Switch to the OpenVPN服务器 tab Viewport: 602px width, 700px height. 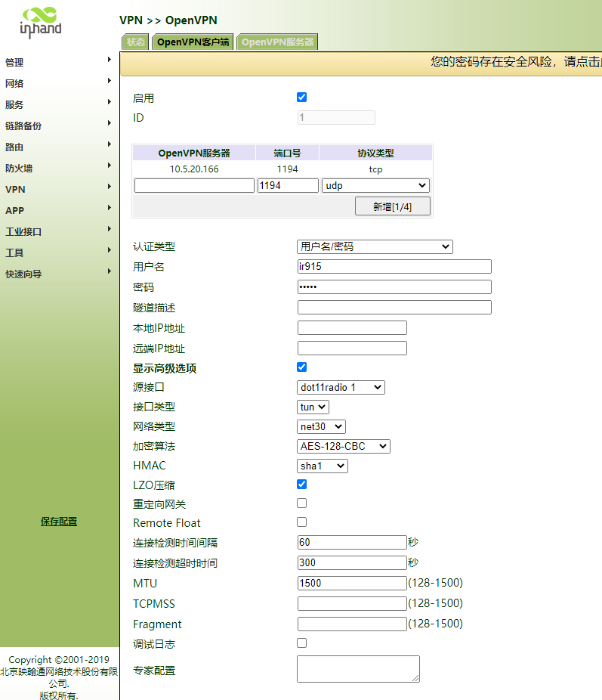click(277, 42)
